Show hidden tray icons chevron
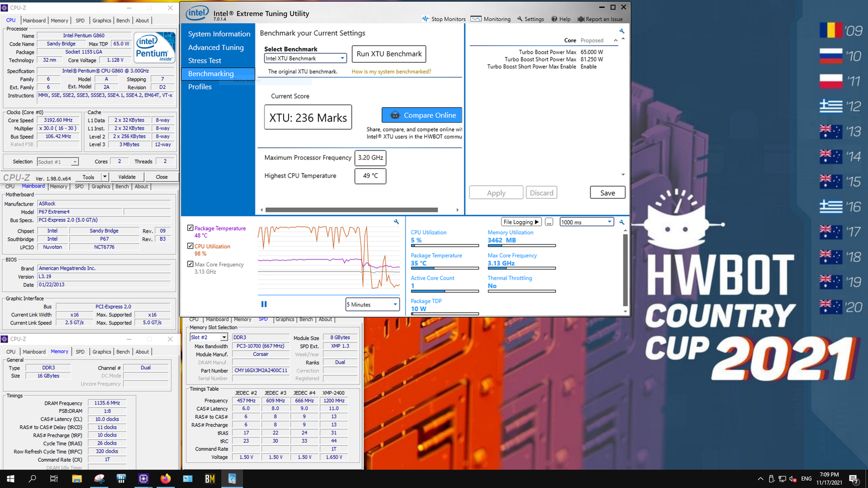Viewport: 868px width, 488px height. point(760,479)
